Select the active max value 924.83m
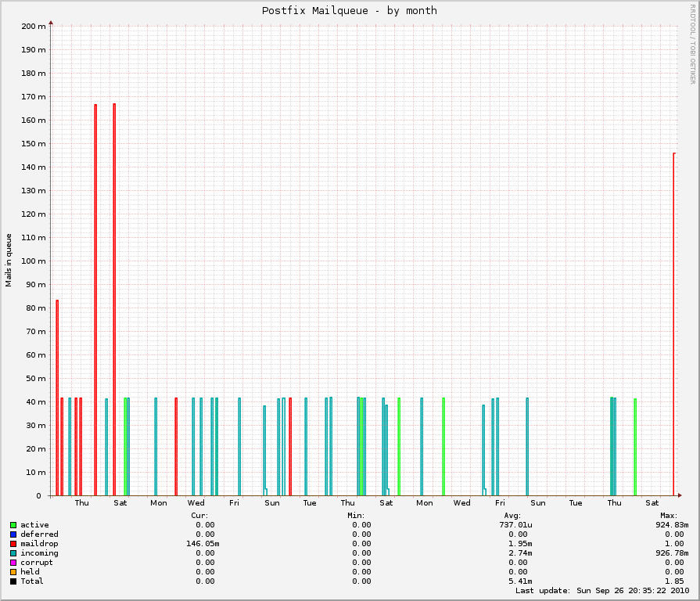Viewport: 700px width, 601px height. pos(672,525)
